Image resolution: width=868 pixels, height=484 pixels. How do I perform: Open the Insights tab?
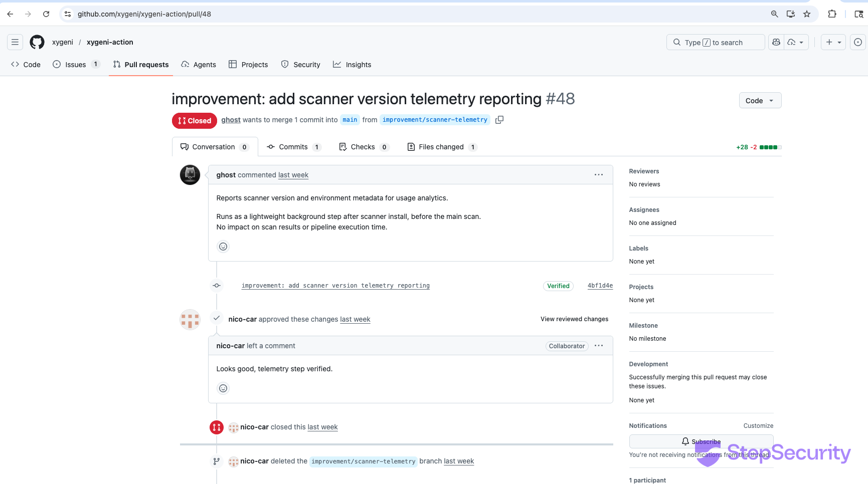[x=352, y=65]
